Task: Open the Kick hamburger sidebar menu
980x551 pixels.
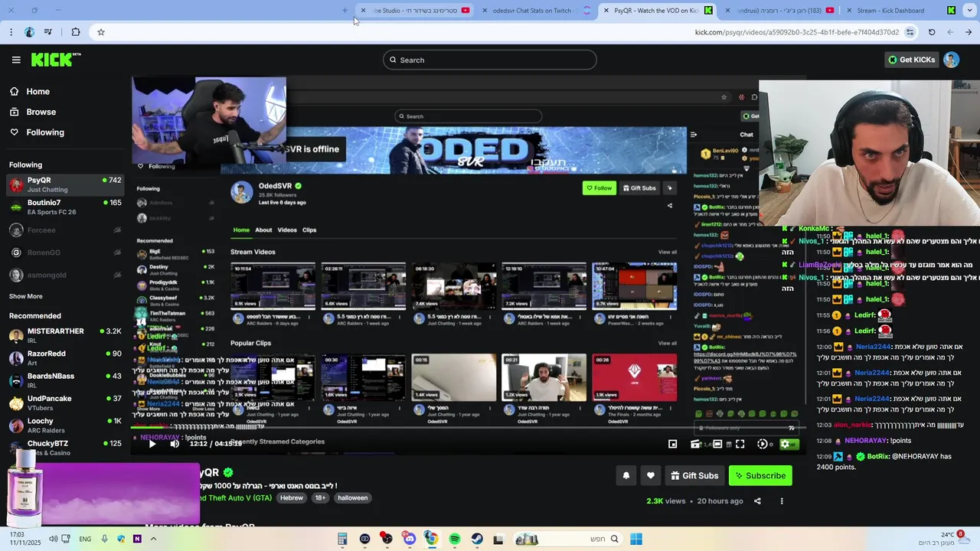Action: [16, 60]
